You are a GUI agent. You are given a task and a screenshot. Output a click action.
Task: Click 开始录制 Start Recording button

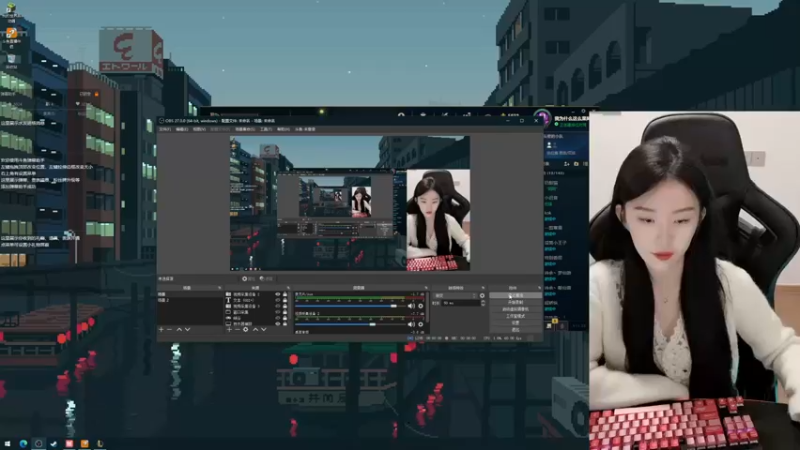(x=516, y=302)
